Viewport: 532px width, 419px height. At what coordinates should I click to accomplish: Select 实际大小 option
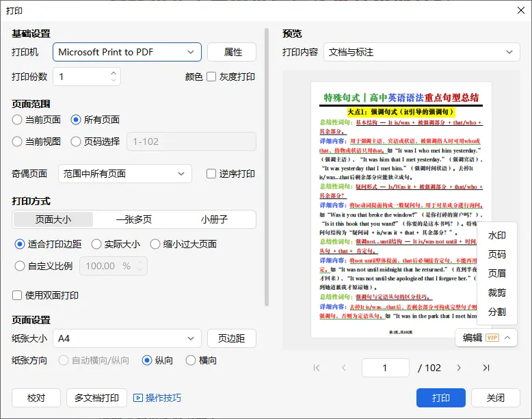(x=96, y=244)
